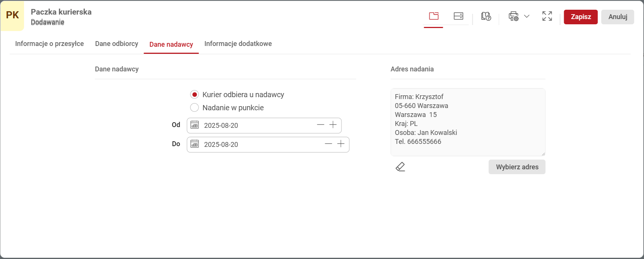Click the Wybierz adres button
Screen dimensions: 644x259
(x=517, y=167)
